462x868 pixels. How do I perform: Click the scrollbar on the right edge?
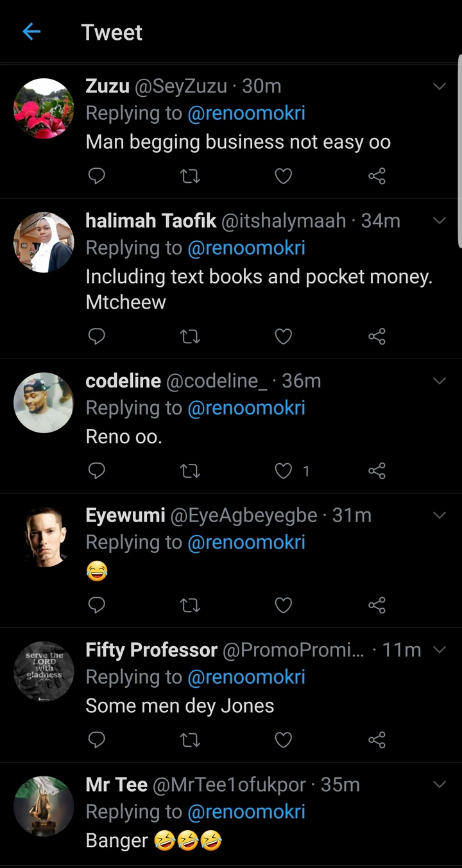459,151
